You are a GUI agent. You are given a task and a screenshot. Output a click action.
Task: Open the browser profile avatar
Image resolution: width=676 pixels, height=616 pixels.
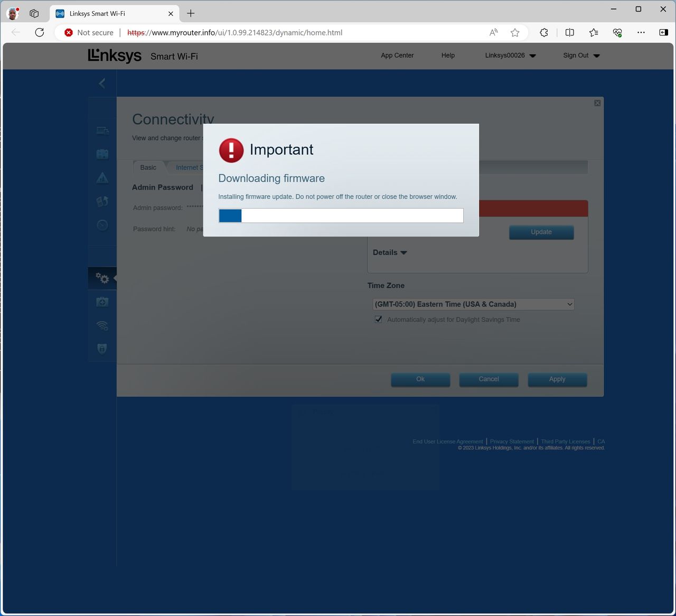[13, 13]
